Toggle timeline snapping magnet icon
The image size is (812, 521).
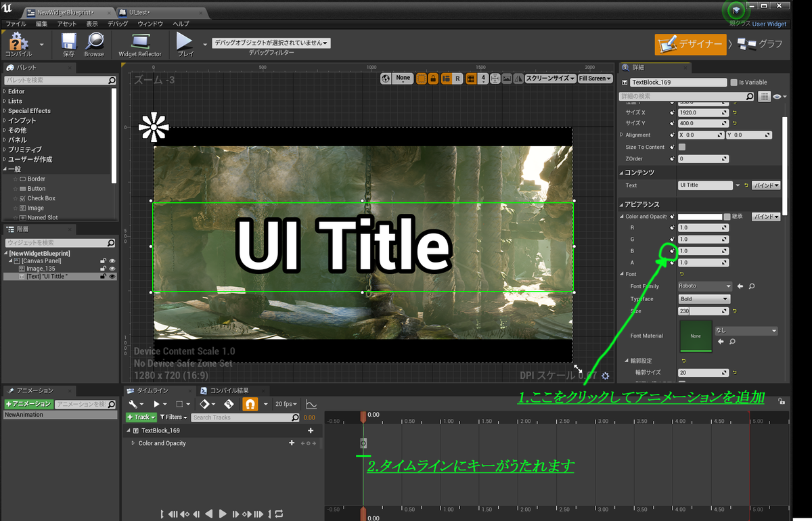[x=250, y=404]
